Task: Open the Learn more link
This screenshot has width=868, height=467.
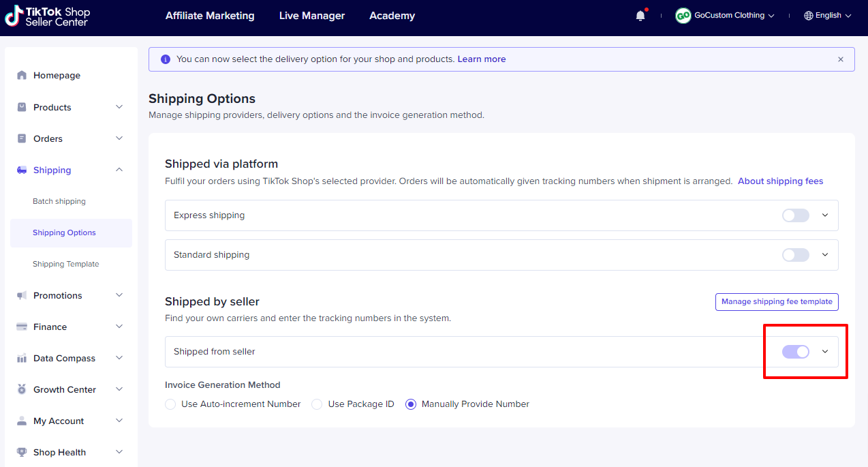Action: [x=482, y=59]
